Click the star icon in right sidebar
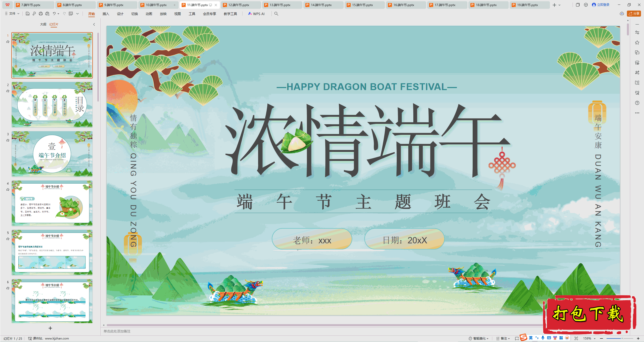Image resolution: width=644 pixels, height=342 pixels. [x=637, y=42]
